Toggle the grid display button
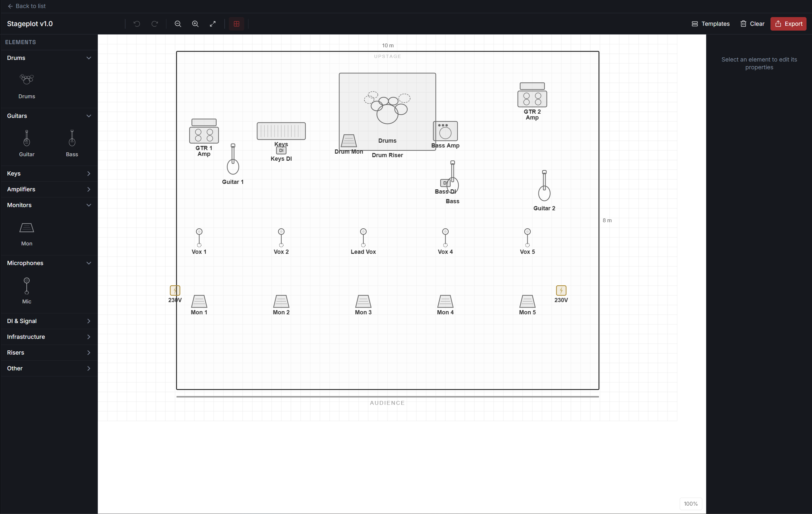Viewport: 812px width, 514px height. click(236, 24)
